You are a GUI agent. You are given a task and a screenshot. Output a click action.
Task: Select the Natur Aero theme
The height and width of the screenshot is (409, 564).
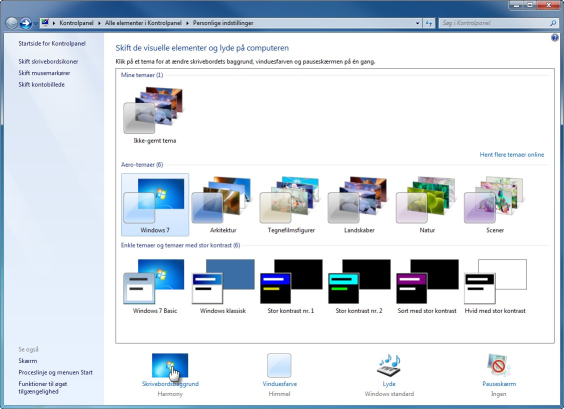[427, 205]
